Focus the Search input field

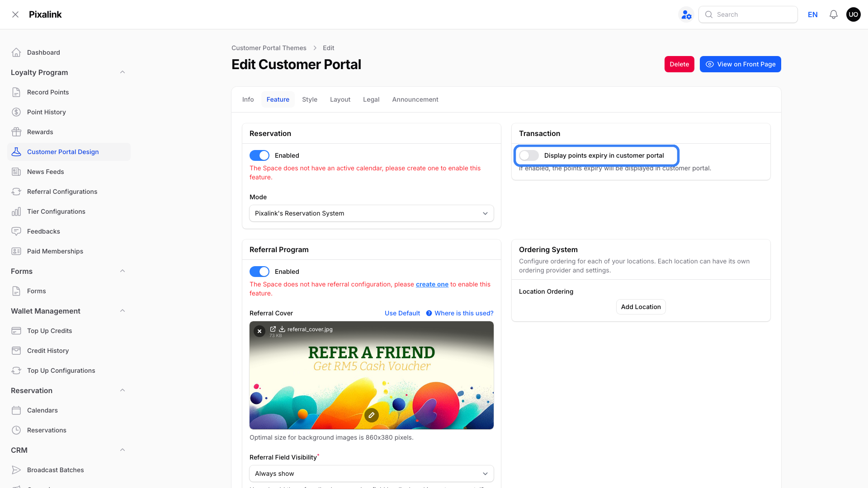748,14
